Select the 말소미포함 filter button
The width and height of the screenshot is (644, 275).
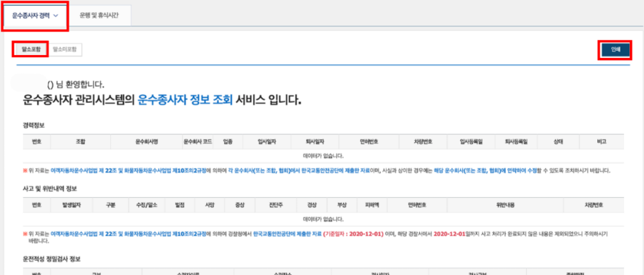(x=65, y=49)
